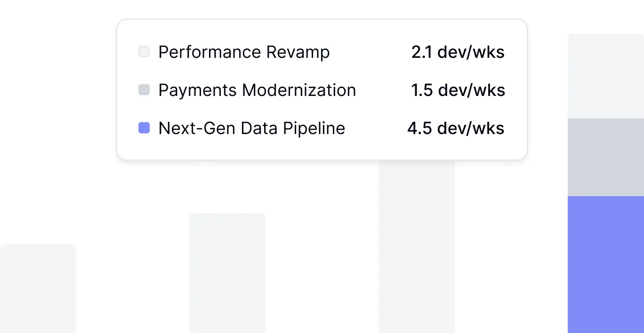Select the second gray bar from left
Screen dimensions: 644x333
coord(227,273)
